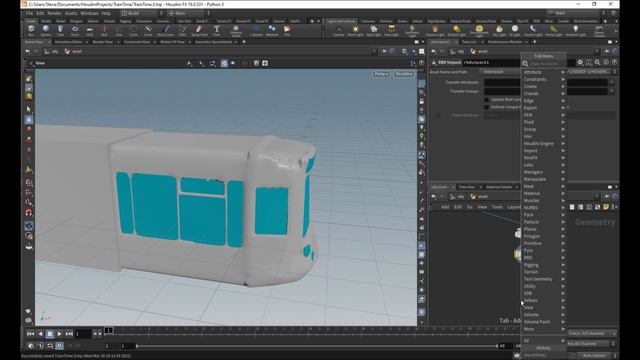Click the snapping magnet icon in left toolbar
The image size is (640, 360).
[29, 213]
